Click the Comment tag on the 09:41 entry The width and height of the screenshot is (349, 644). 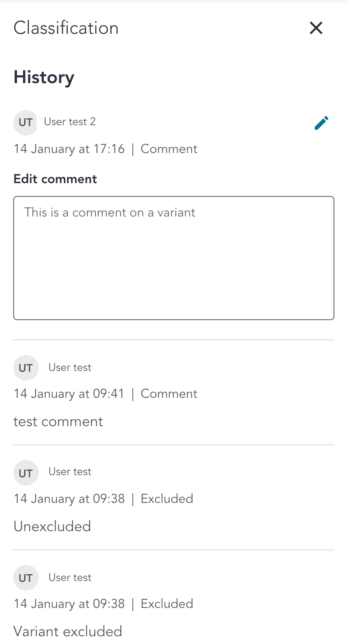(x=169, y=394)
